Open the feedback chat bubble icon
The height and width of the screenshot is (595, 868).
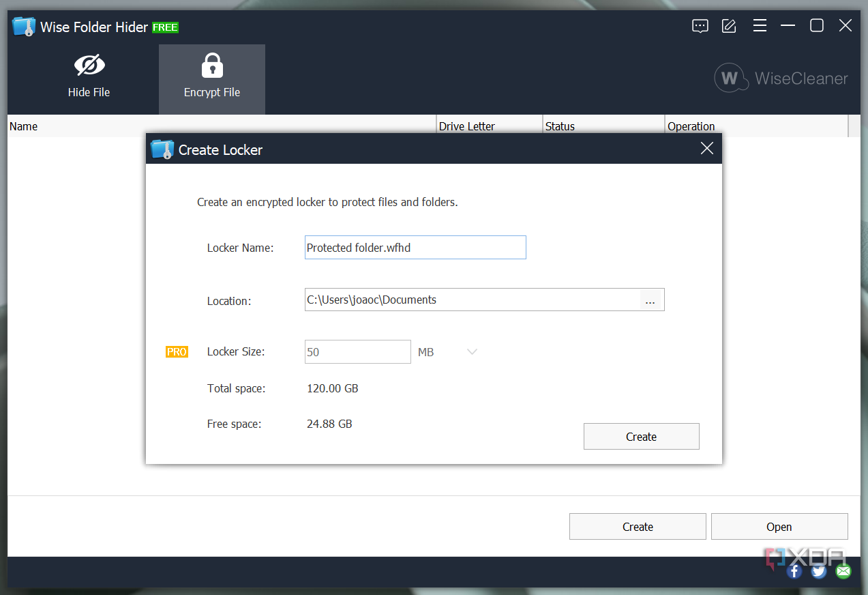click(x=700, y=26)
